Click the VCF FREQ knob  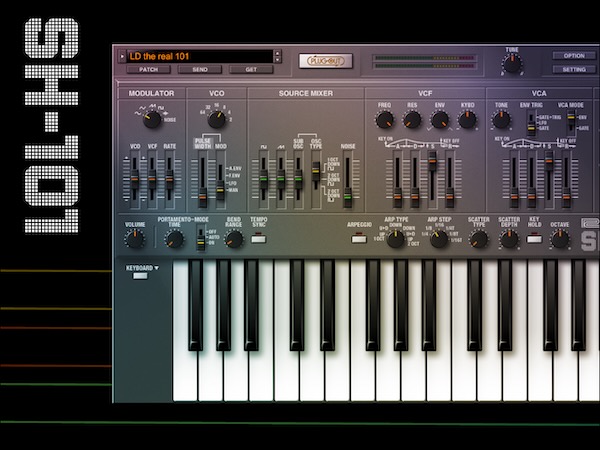pos(385,120)
